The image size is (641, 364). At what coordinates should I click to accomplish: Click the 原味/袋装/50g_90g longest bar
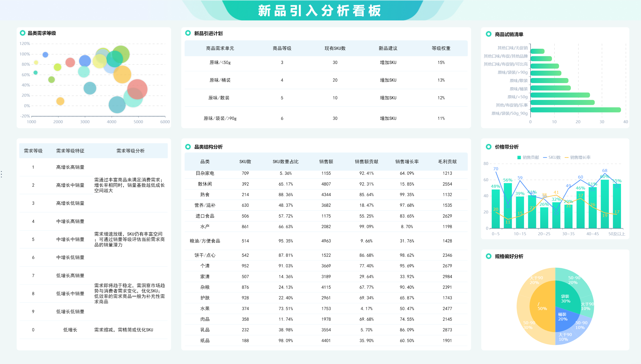575,110
